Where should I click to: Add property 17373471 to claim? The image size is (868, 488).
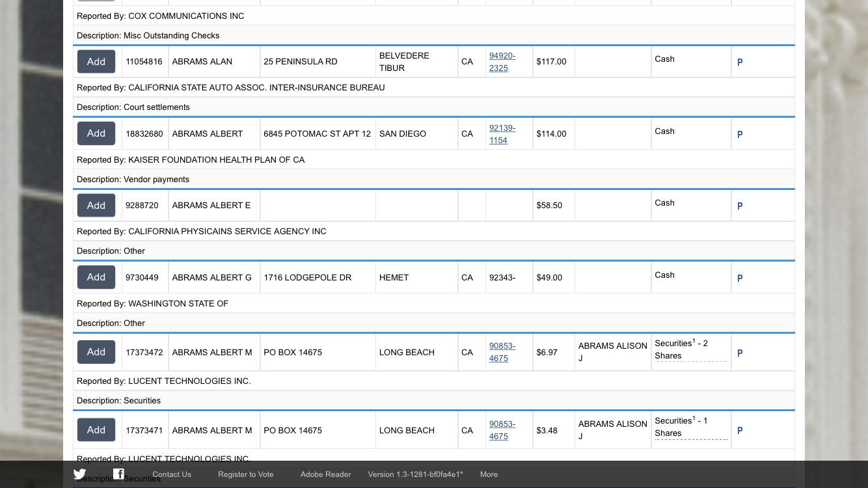point(96,430)
